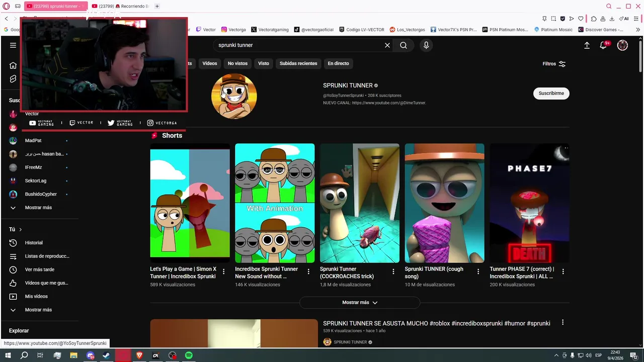Take a snapshot with Opera's capture icon
The height and width of the screenshot is (362, 644).
tap(553, 19)
